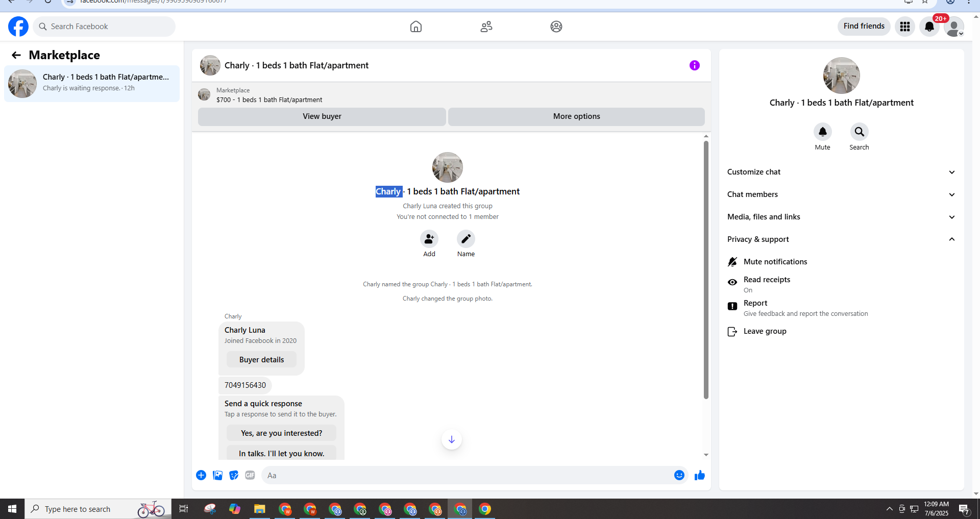Image resolution: width=980 pixels, height=519 pixels.
Task: Click the Name pencil edit icon
Action: pyautogui.click(x=466, y=239)
